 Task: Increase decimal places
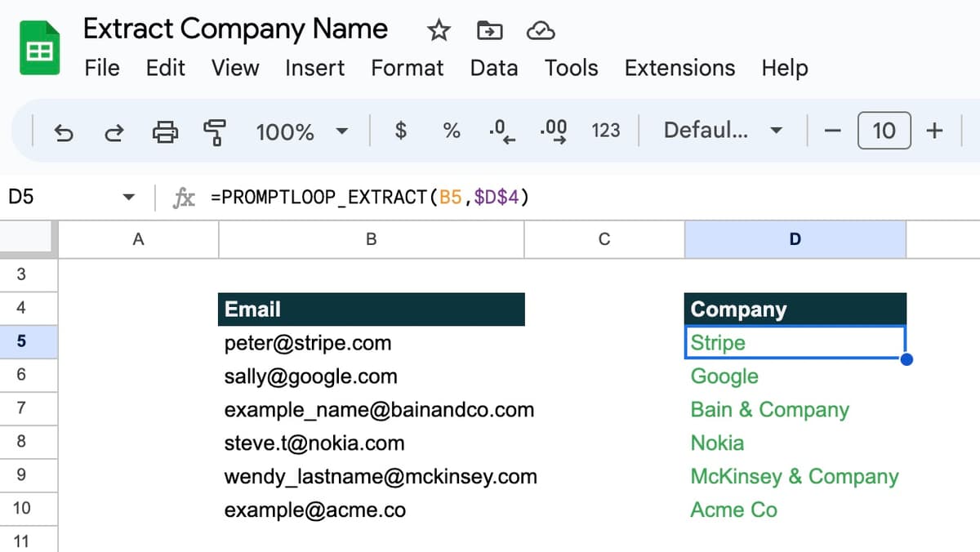click(554, 131)
